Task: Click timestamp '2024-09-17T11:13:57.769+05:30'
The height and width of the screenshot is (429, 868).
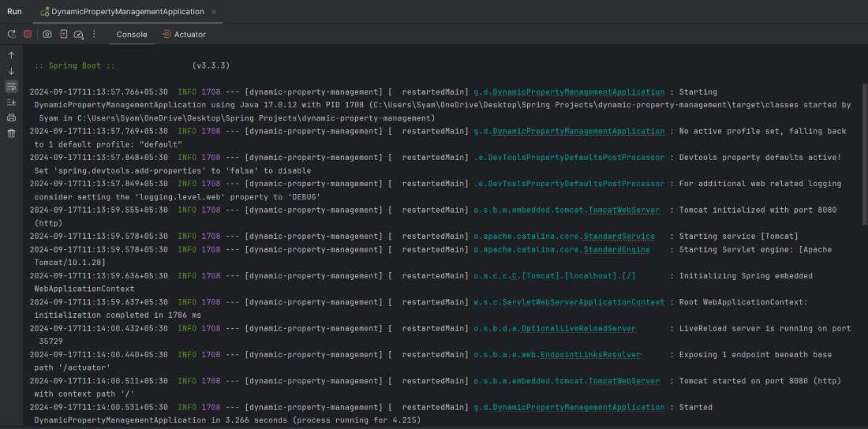Action: tap(99, 131)
